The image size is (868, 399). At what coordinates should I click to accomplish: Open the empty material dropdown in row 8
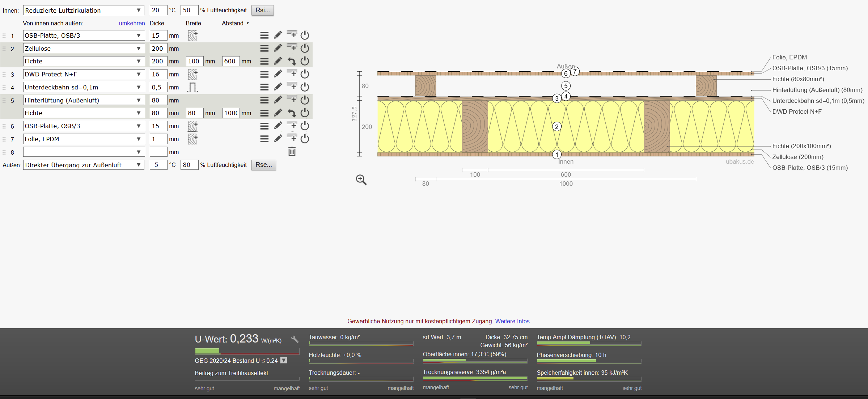(84, 152)
